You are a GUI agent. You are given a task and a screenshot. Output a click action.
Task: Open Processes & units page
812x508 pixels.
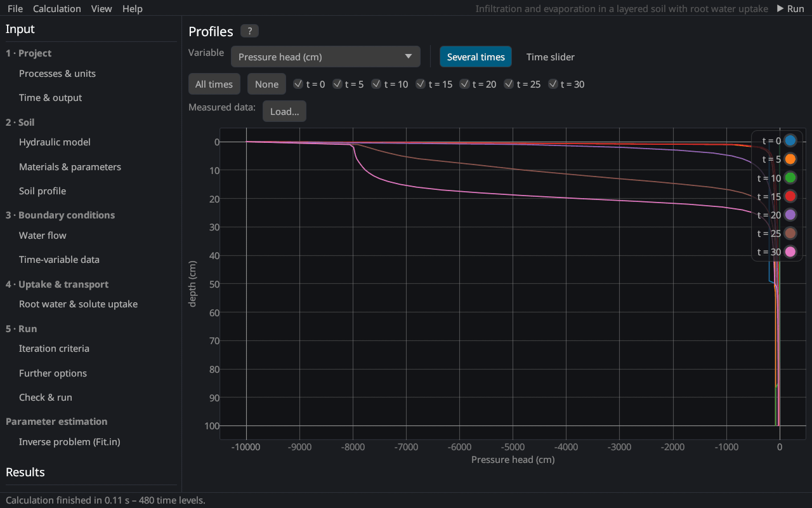coord(57,74)
